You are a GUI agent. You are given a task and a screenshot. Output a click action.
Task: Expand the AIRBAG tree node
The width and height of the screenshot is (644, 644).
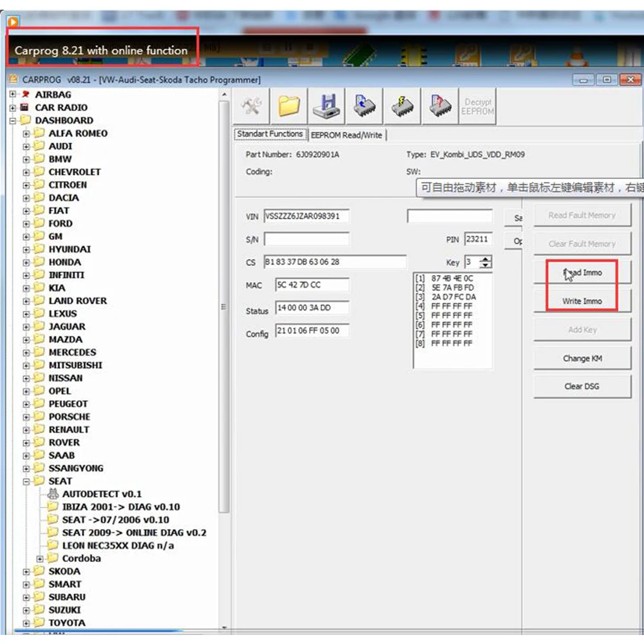click(x=13, y=95)
